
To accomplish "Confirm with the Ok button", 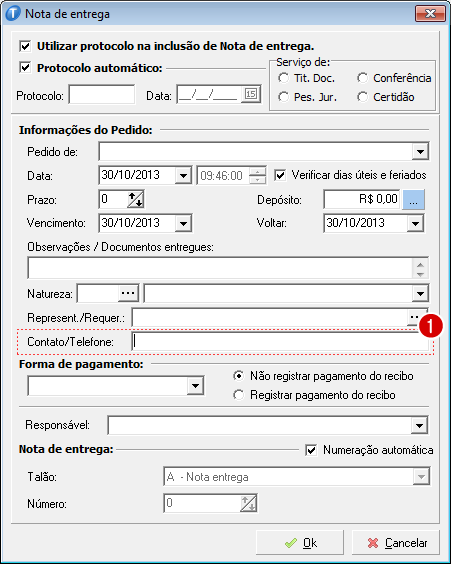I will click(x=300, y=543).
